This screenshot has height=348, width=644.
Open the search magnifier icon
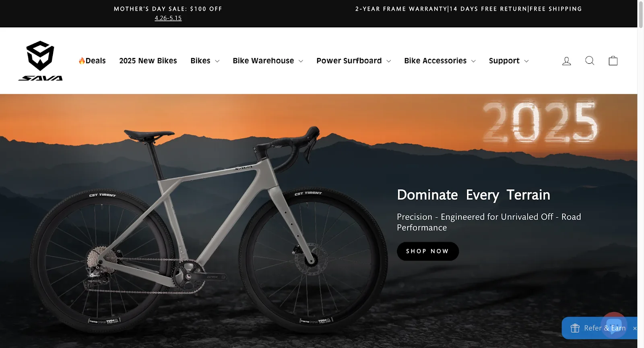tap(590, 61)
